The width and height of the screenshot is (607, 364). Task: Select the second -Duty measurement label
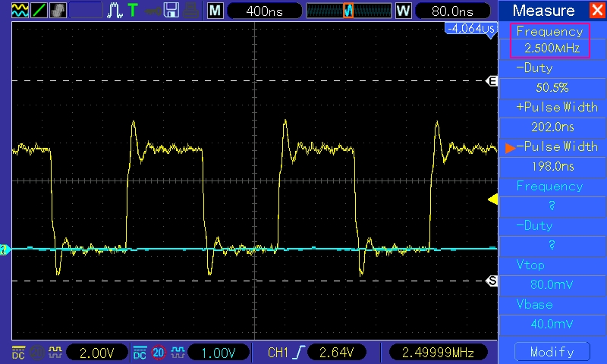534,225
